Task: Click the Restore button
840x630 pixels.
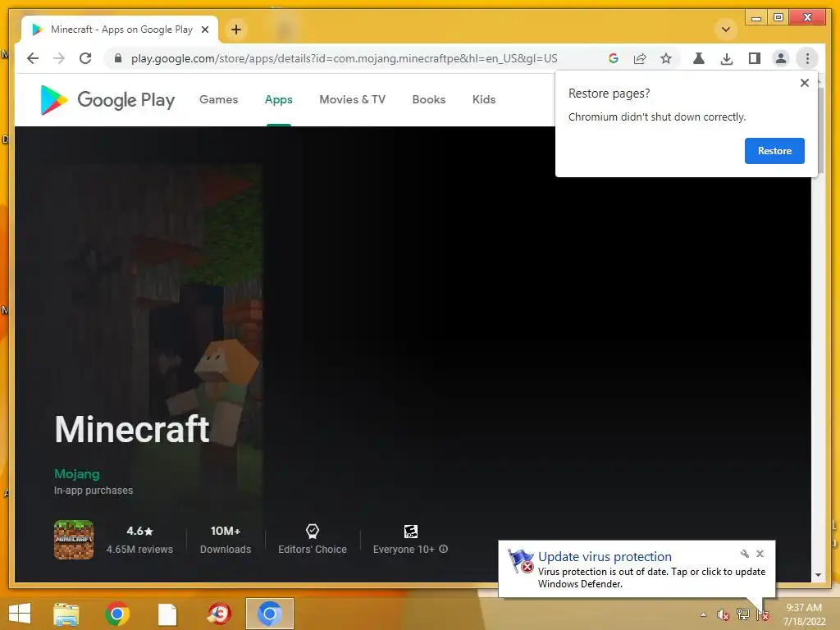Action: (774, 151)
